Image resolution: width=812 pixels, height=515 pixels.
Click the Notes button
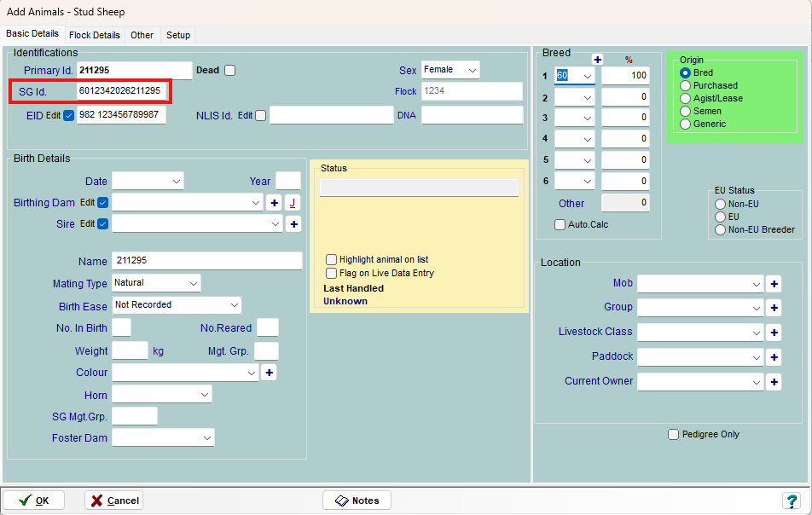pos(357,501)
